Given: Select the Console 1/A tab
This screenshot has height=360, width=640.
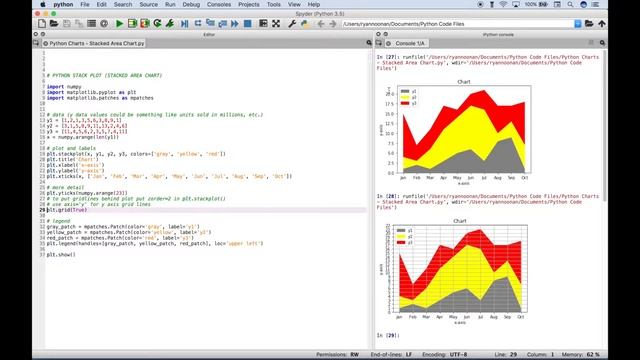Looking at the screenshot, I should (x=406, y=43).
